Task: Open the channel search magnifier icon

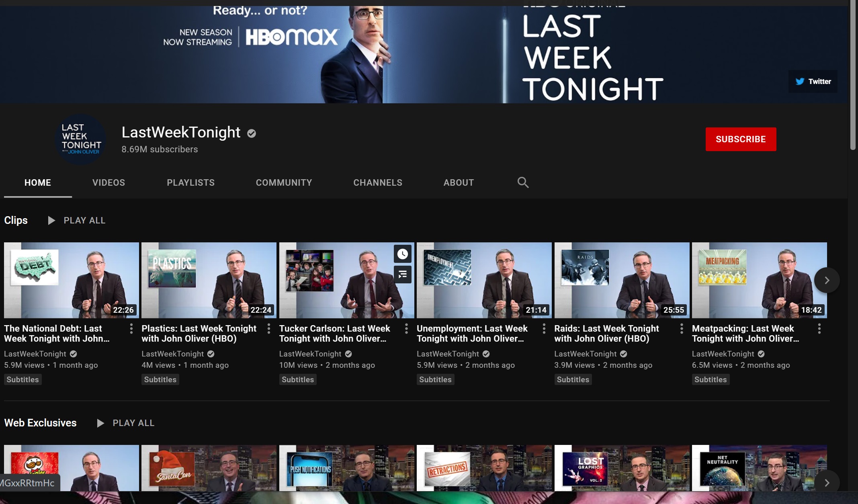Action: coord(523,182)
